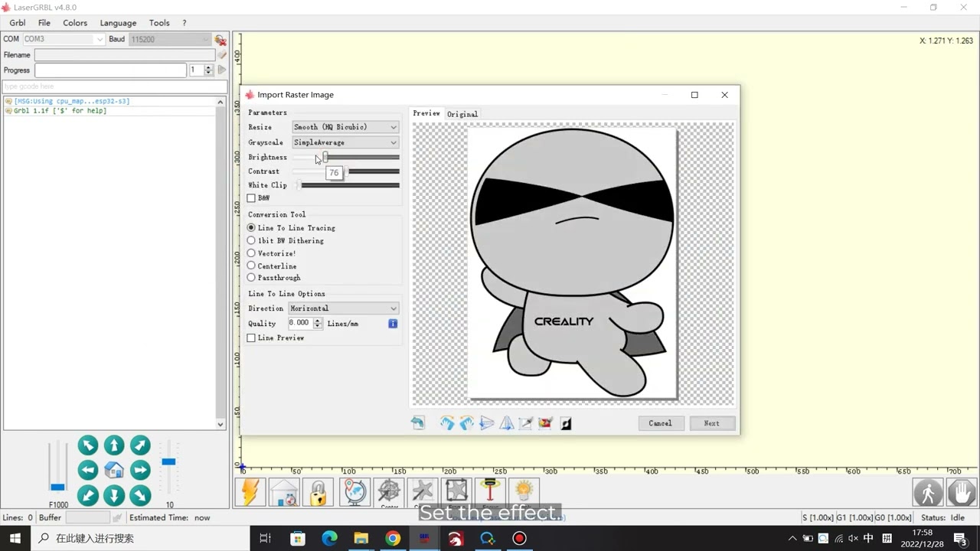Click the White Clip slider handle
980x551 pixels.
point(299,185)
